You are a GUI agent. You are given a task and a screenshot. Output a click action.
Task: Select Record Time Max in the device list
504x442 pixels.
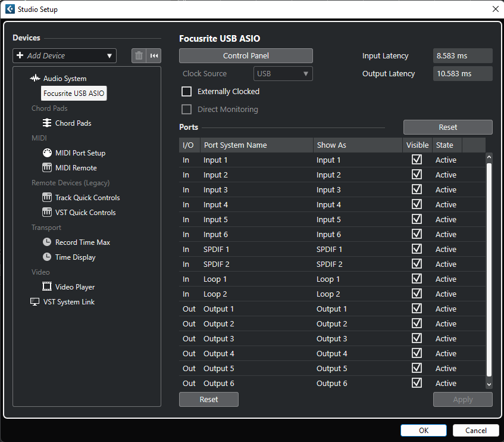(x=83, y=242)
